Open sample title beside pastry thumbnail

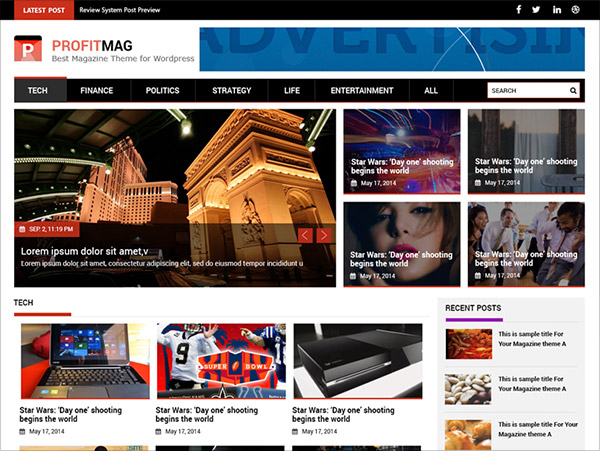pyautogui.click(x=538, y=429)
